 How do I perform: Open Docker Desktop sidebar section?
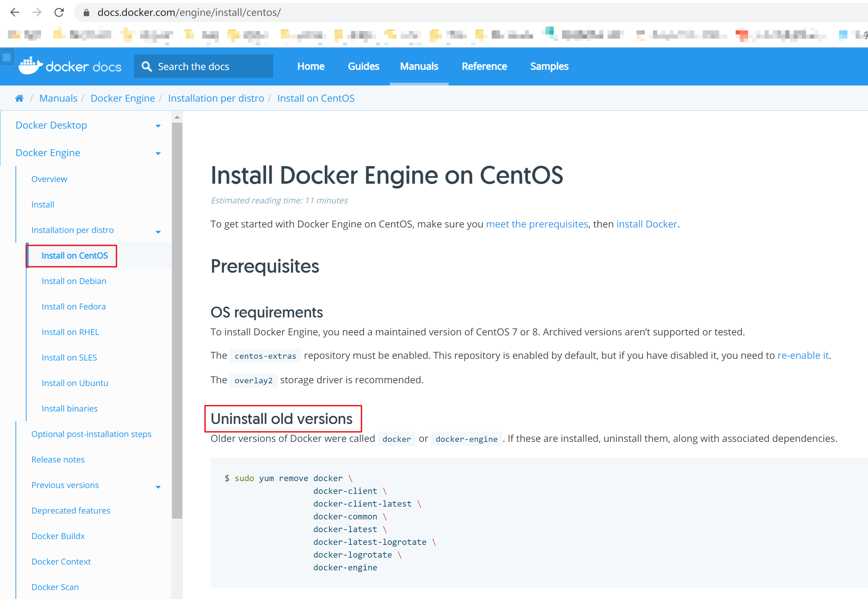coord(51,125)
